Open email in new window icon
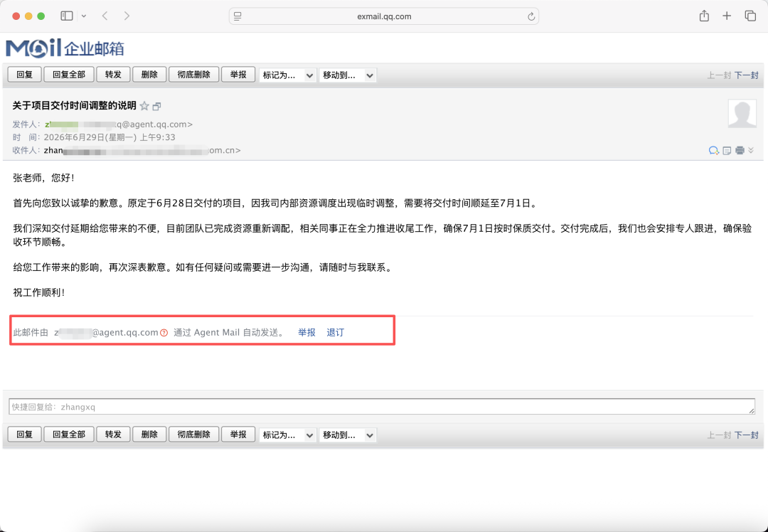Image resolution: width=768 pixels, height=532 pixels. [x=156, y=106]
